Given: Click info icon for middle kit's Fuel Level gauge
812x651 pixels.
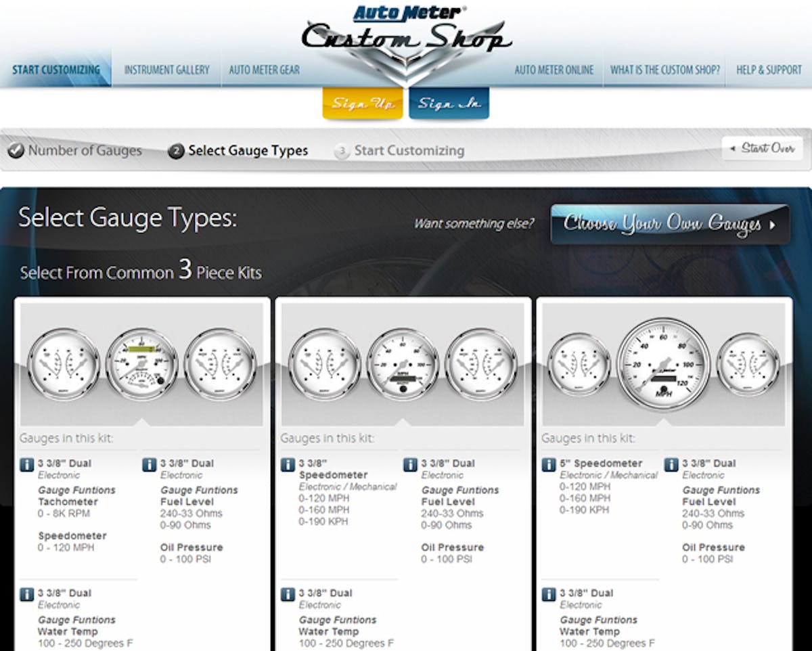Looking at the screenshot, I should point(410,465).
